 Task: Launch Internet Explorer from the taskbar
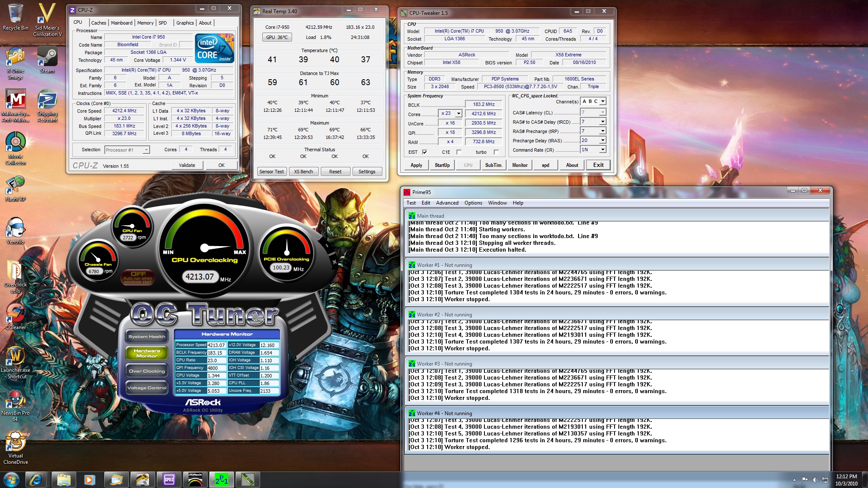click(36, 480)
